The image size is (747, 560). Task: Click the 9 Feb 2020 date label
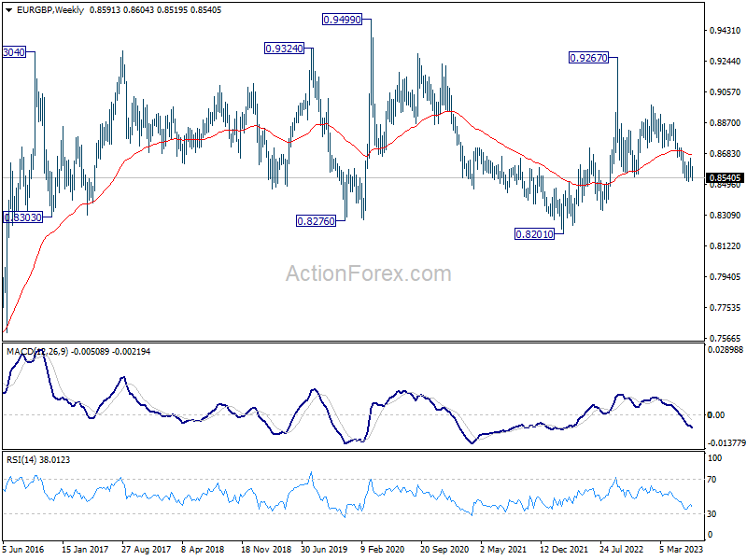[383, 549]
